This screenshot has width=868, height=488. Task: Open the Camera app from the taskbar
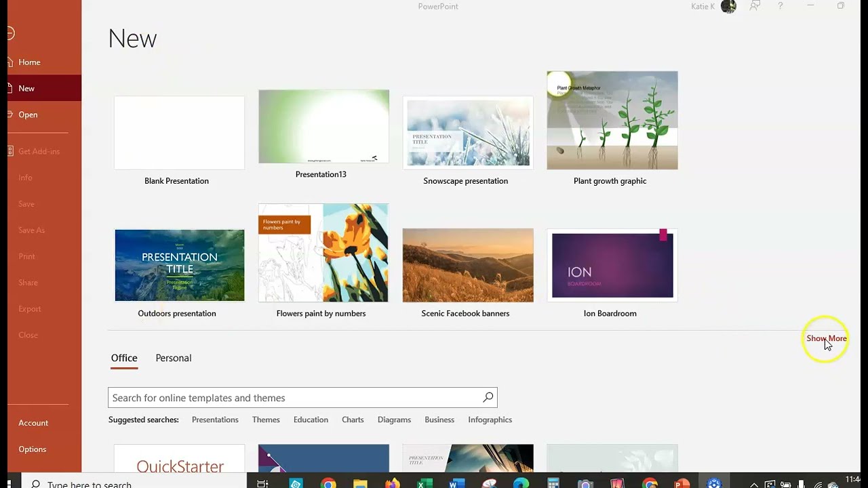(x=585, y=483)
